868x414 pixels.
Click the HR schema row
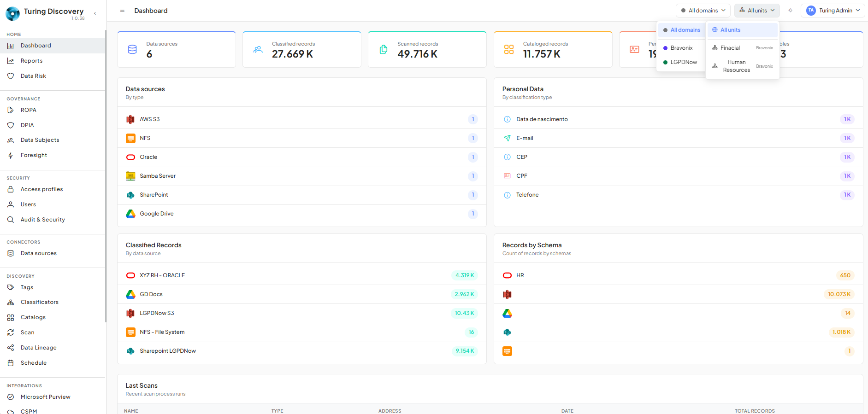(x=679, y=275)
